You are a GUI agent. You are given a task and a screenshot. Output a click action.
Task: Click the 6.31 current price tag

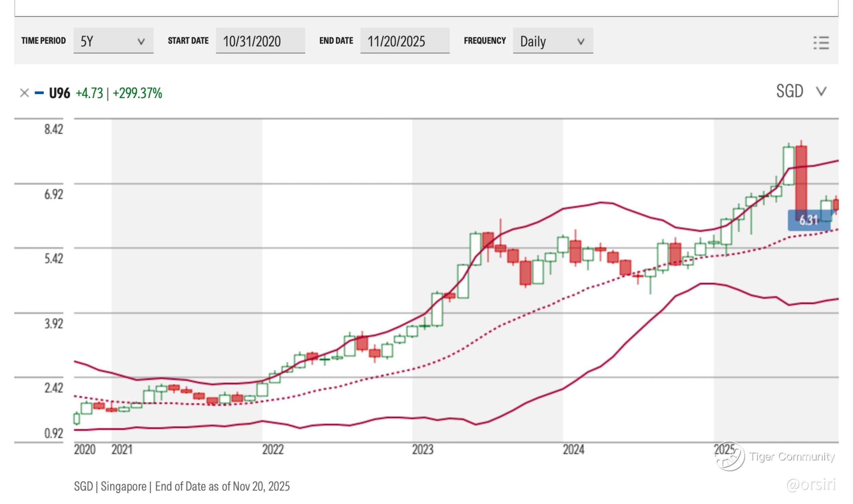pyautogui.click(x=809, y=220)
